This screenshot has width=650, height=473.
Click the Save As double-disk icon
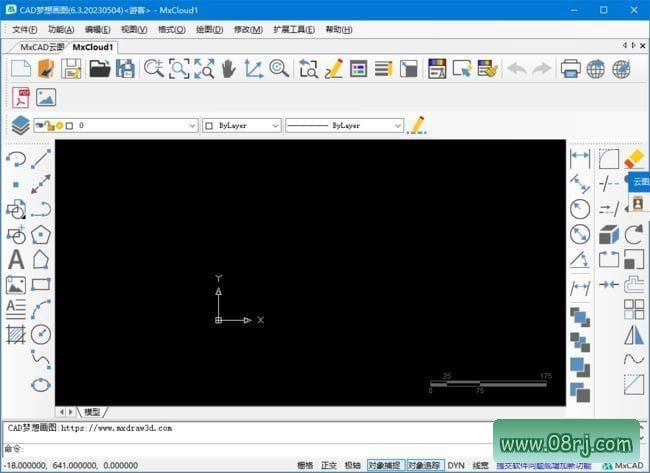(125, 68)
